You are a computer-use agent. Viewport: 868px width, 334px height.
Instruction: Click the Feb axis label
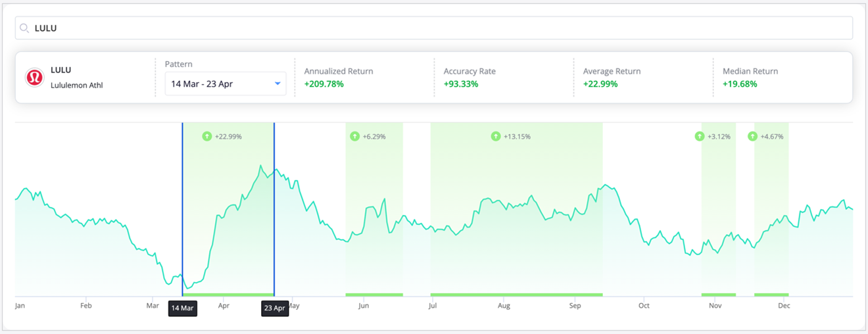pos(85,306)
